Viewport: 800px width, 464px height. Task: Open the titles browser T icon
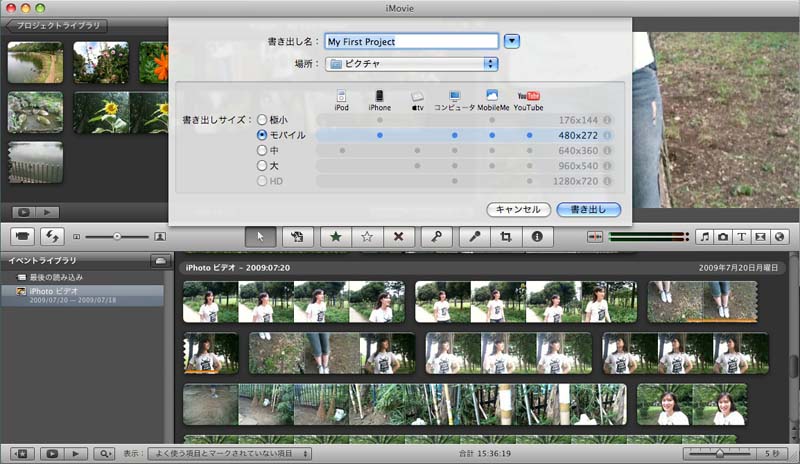(741, 237)
